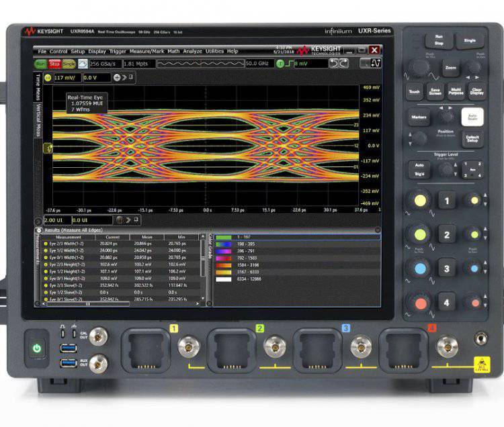
Task: Click the redo arrow in the toolbar
Action: click(344, 63)
